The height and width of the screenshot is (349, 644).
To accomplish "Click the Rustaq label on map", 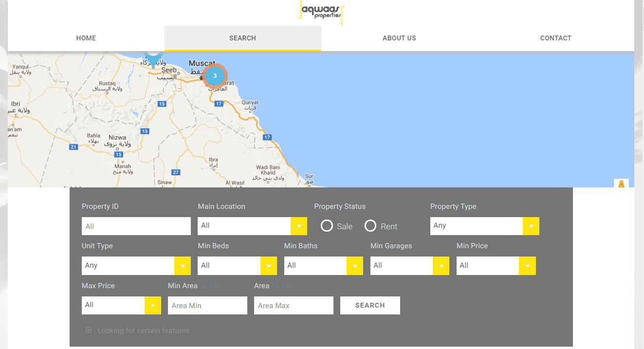I will pos(107,83).
